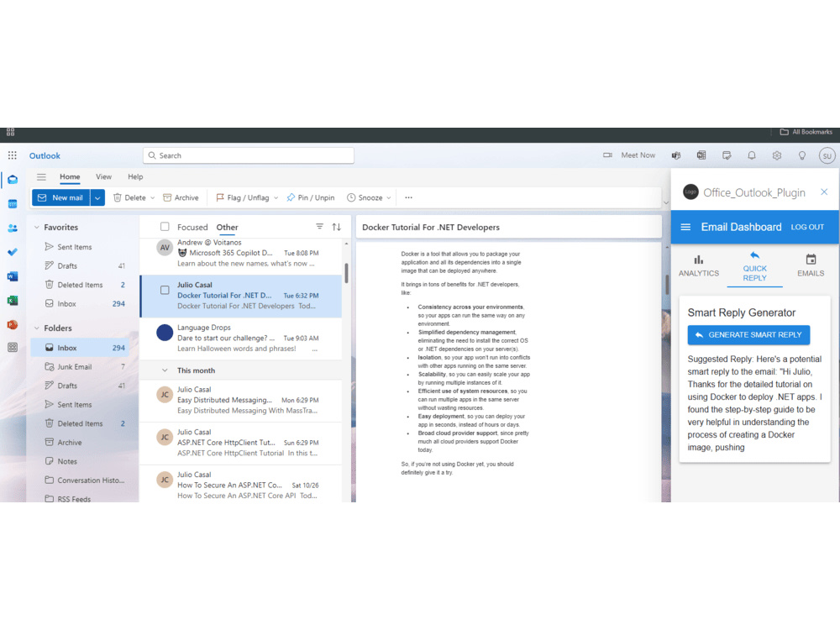840x630 pixels.
Task: Switch to the View ribbon tab
Action: 104,176
